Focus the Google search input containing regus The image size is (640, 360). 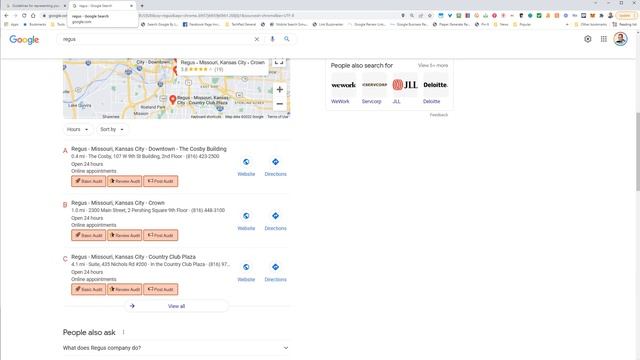click(x=155, y=39)
